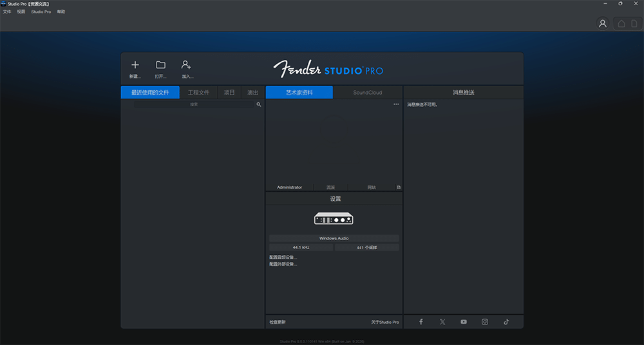
Task: Click the 搜索 search input field
Action: pos(194,104)
